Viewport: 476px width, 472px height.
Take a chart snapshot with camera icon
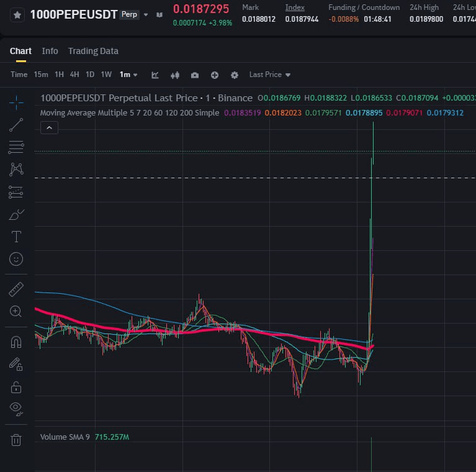coord(195,75)
